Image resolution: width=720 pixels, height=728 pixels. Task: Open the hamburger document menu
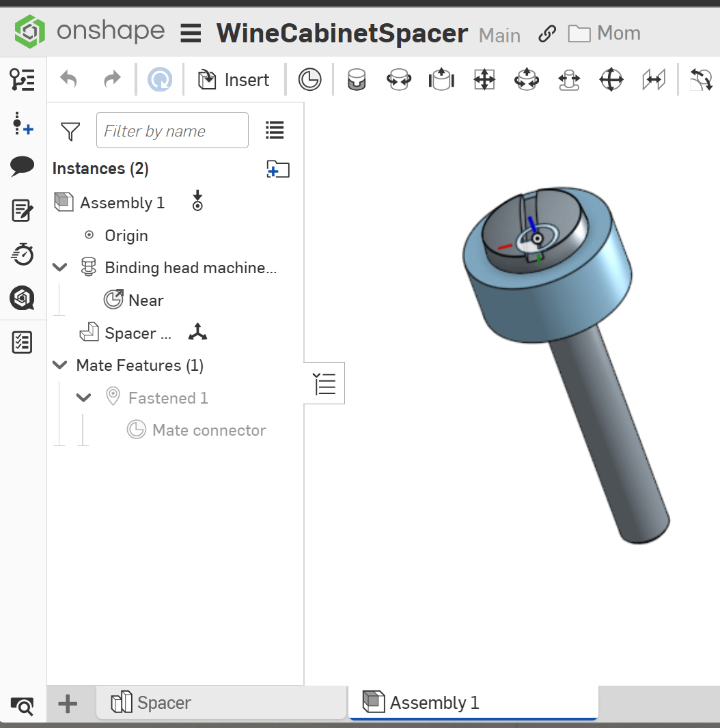pos(191,33)
